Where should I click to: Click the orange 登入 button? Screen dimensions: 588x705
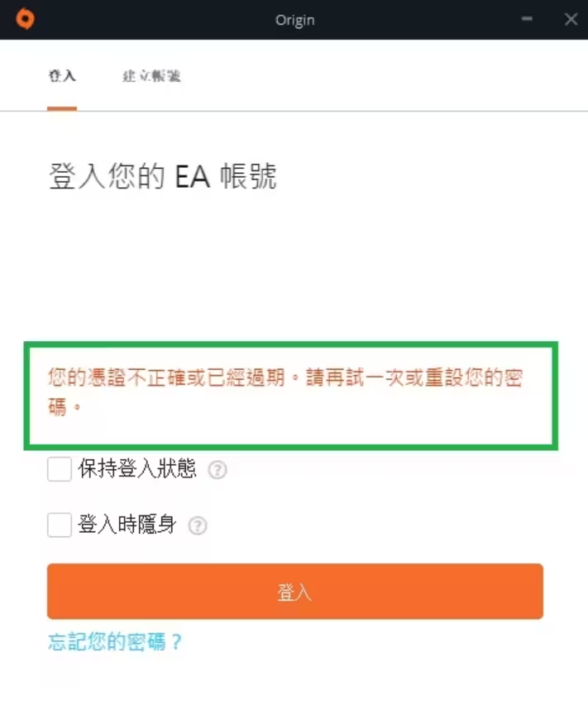tap(295, 592)
